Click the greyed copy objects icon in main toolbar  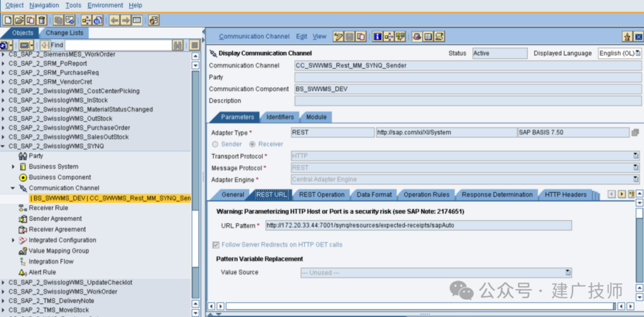[58, 20]
